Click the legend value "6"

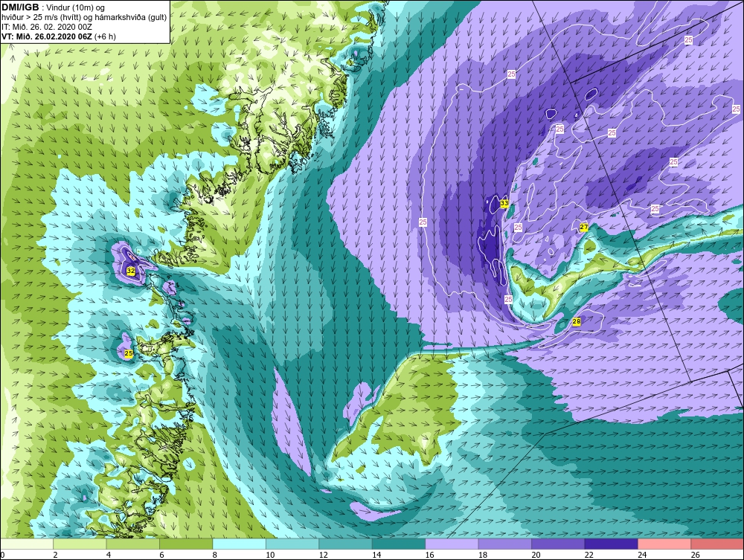161,555
